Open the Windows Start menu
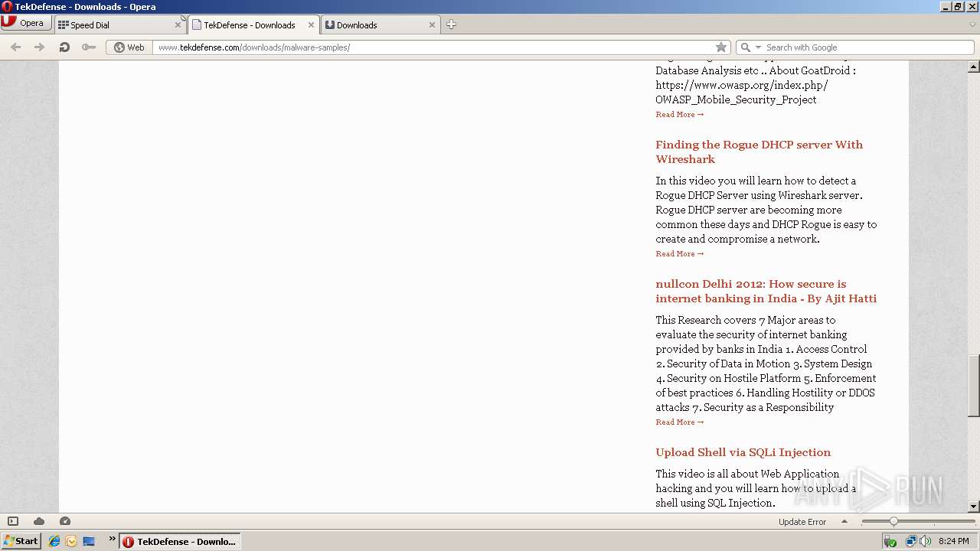The image size is (980, 551). tap(21, 541)
